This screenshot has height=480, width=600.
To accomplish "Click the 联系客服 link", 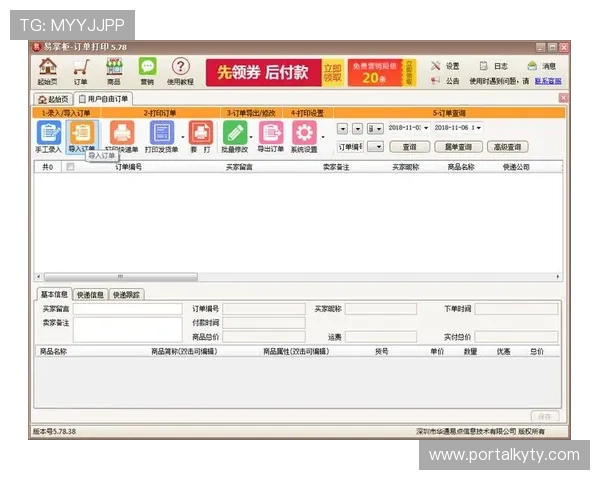I will point(548,81).
